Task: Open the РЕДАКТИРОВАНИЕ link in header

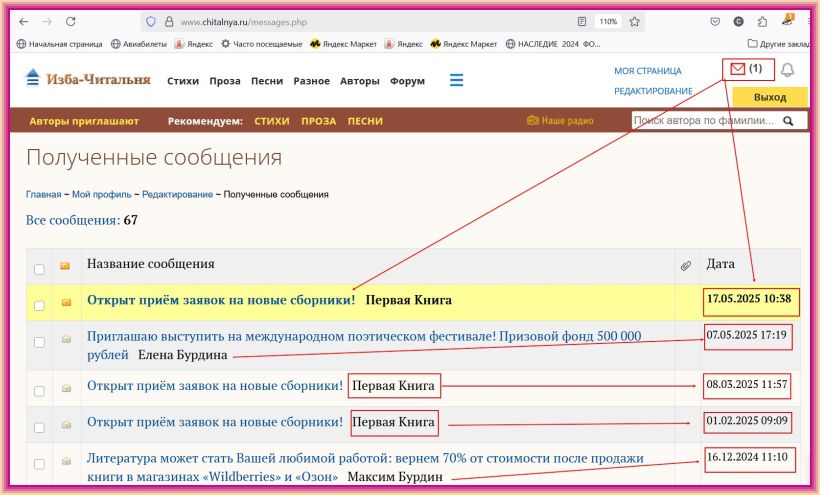Action: coord(653,91)
